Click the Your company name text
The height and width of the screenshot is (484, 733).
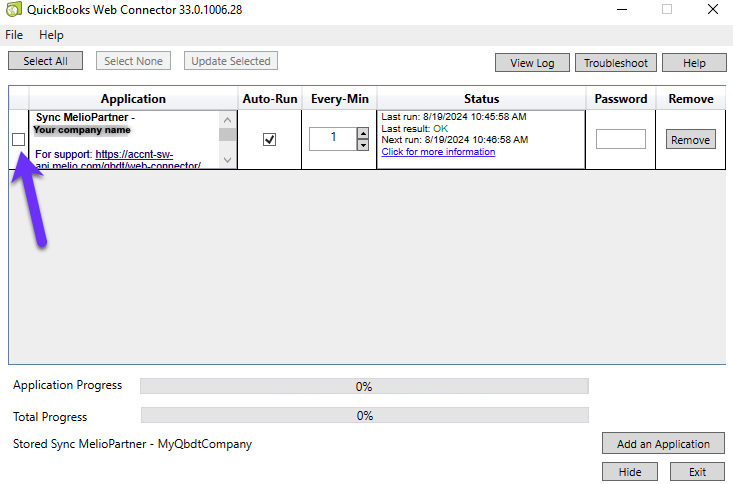point(82,130)
